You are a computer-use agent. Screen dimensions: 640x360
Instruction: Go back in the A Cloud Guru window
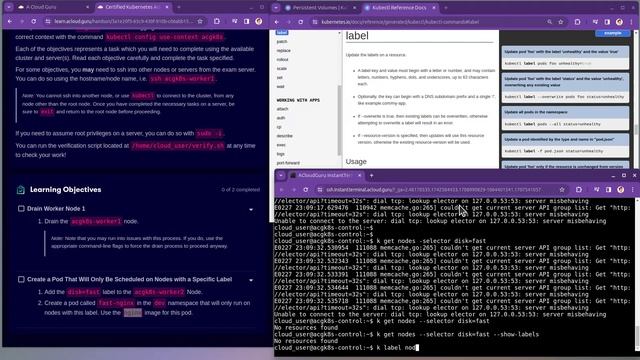click(10, 21)
